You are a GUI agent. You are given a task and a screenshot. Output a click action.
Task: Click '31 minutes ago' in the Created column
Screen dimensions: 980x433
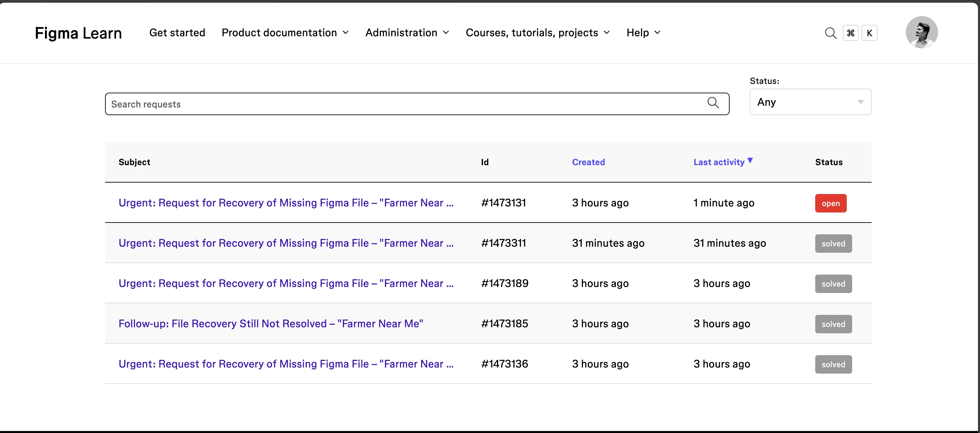(x=608, y=243)
